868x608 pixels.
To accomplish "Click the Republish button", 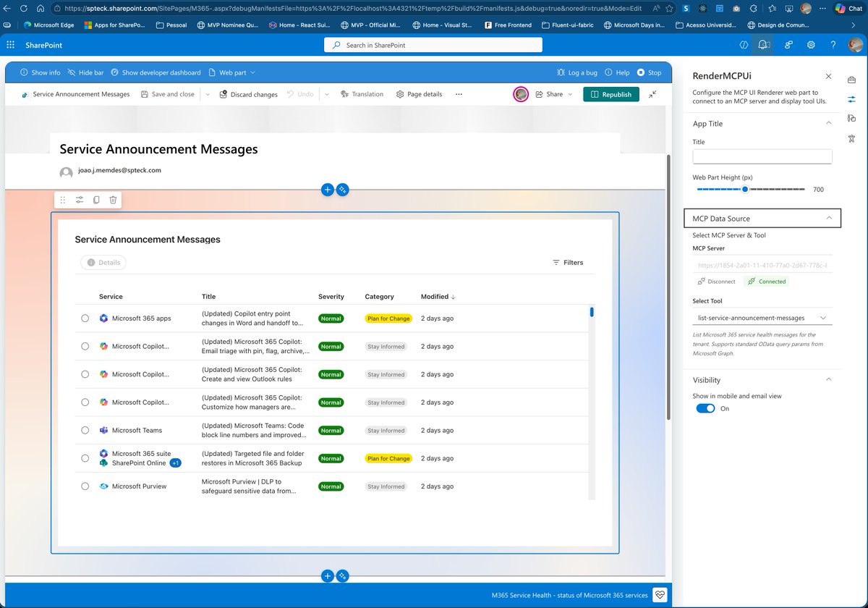I will click(610, 94).
